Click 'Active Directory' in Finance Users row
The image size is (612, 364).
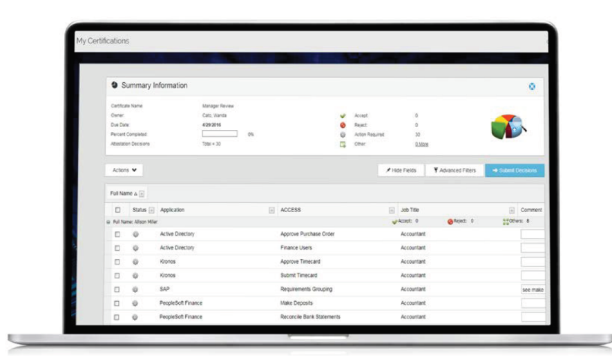[x=177, y=248]
